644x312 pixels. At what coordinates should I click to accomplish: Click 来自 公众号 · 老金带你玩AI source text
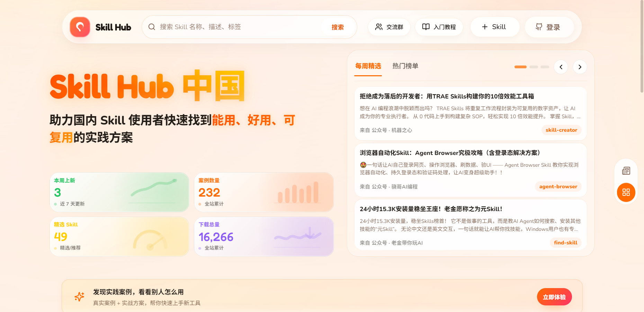pyautogui.click(x=391, y=243)
